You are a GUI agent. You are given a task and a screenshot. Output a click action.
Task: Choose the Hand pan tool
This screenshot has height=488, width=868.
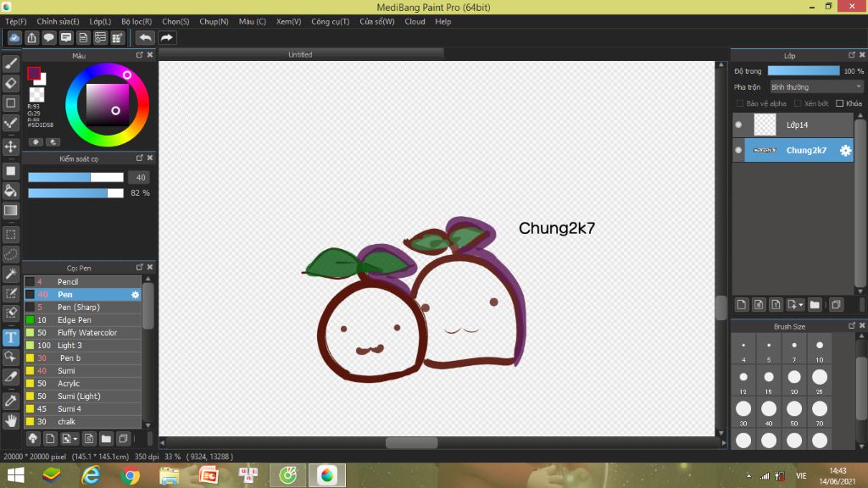pos(10,421)
